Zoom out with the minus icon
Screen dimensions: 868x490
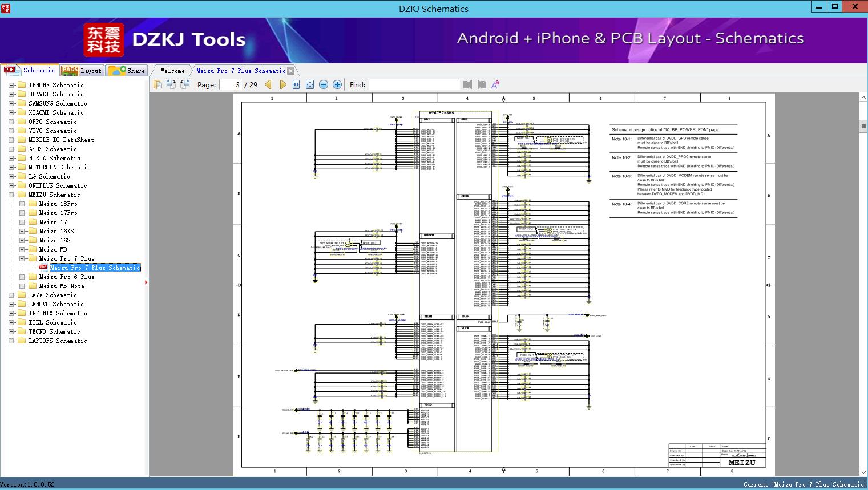(324, 84)
